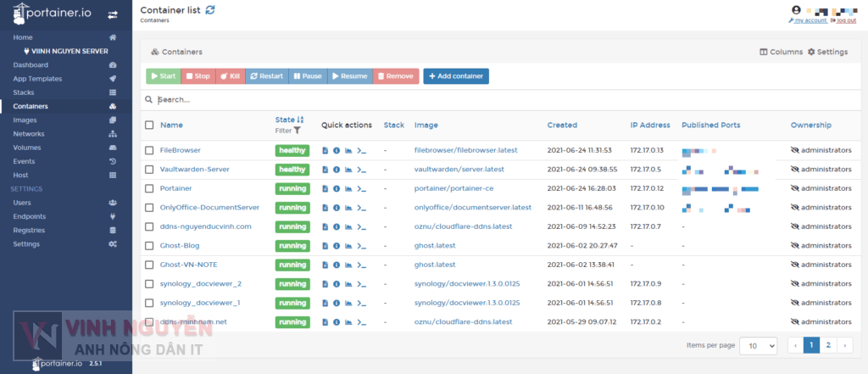Open logs icon for Ghost-Blog container
Screen dimensions: 868x374
coord(325,246)
